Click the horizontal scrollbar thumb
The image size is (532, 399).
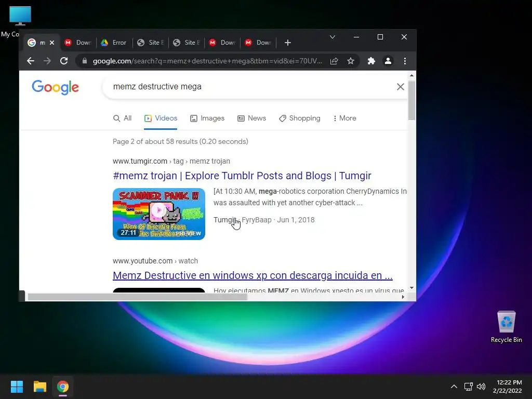[x=137, y=297]
